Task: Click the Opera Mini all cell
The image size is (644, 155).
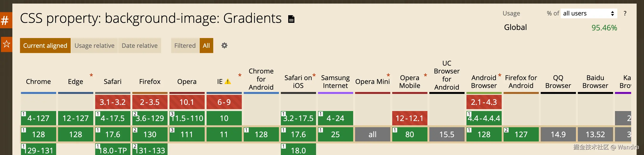Action: [372, 135]
